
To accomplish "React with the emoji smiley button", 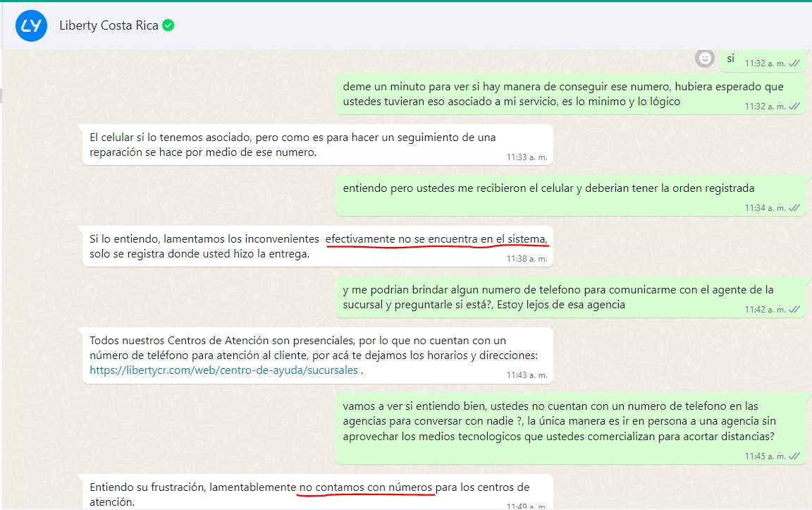I will click(705, 58).
